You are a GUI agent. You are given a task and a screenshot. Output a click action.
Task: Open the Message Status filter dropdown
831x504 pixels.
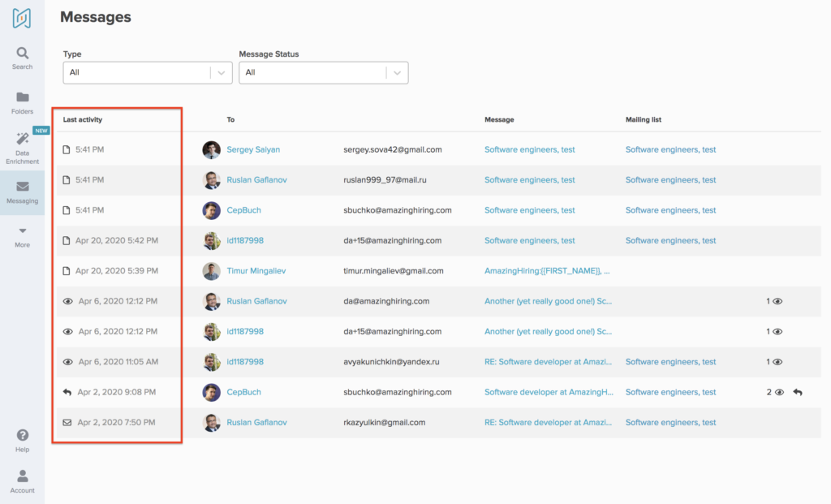coord(323,72)
